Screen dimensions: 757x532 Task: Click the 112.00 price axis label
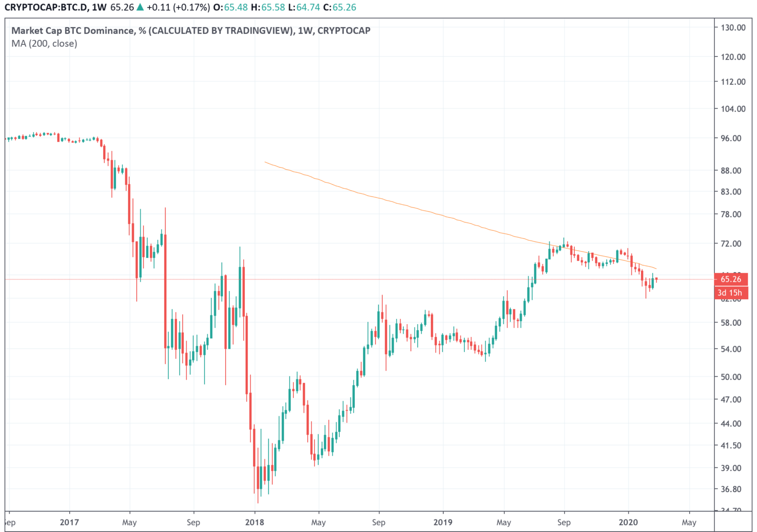tap(733, 82)
